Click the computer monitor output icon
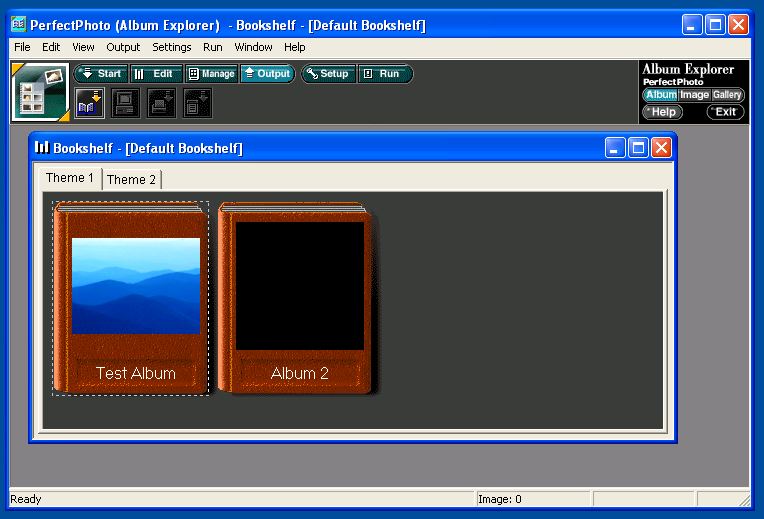This screenshot has height=519, width=764. coord(126,102)
